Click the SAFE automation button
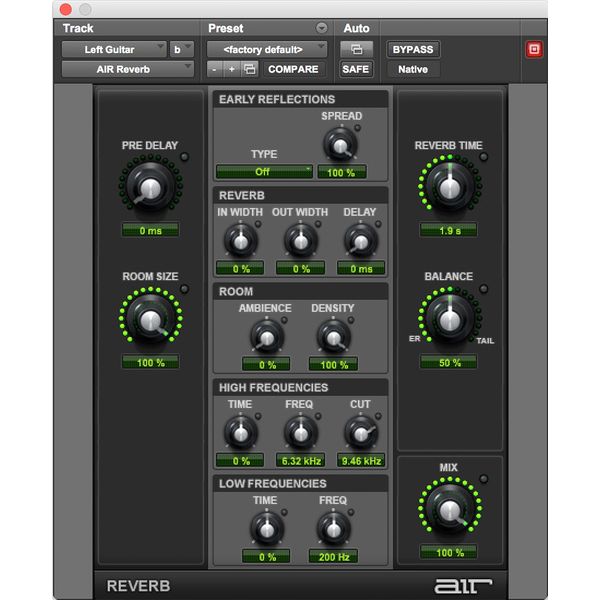 [x=355, y=69]
